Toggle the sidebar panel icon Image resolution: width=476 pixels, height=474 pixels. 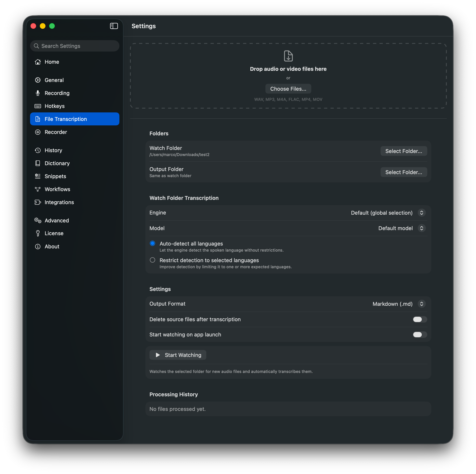[114, 26]
